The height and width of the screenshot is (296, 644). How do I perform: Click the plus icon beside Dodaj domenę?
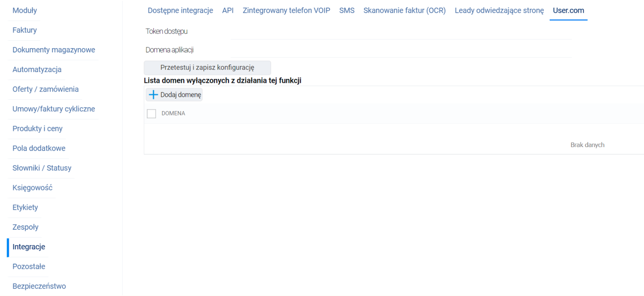click(x=153, y=95)
